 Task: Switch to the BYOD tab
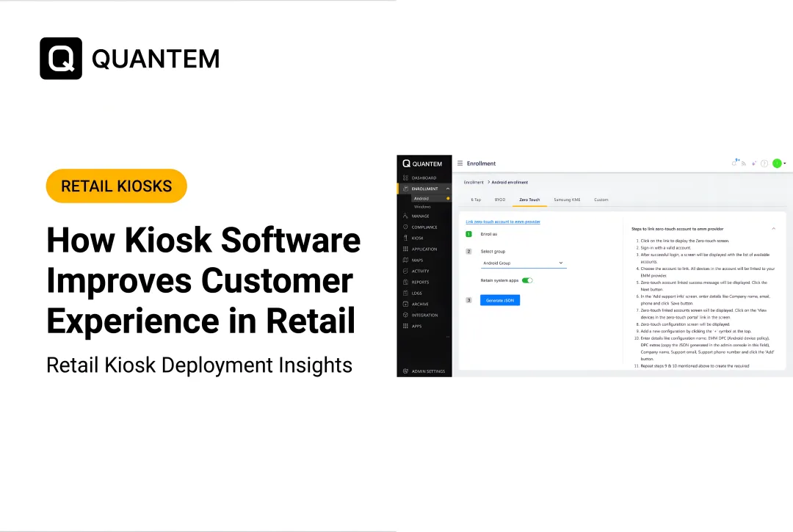[x=500, y=200]
